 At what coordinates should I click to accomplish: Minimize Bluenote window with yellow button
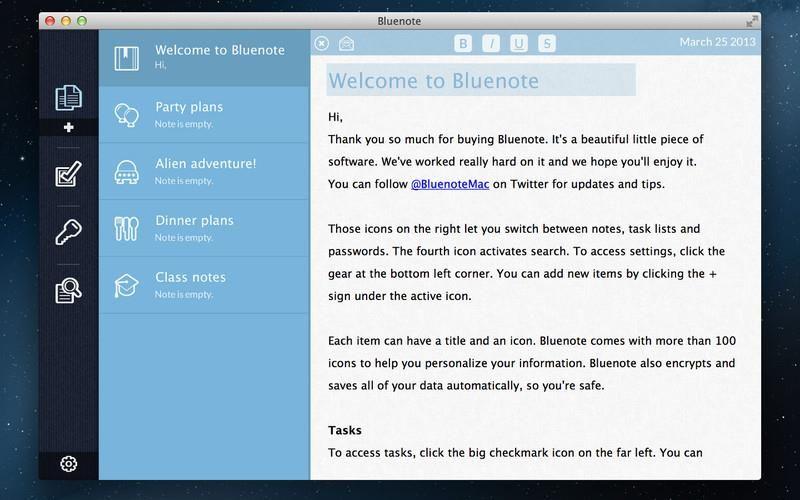[66, 21]
